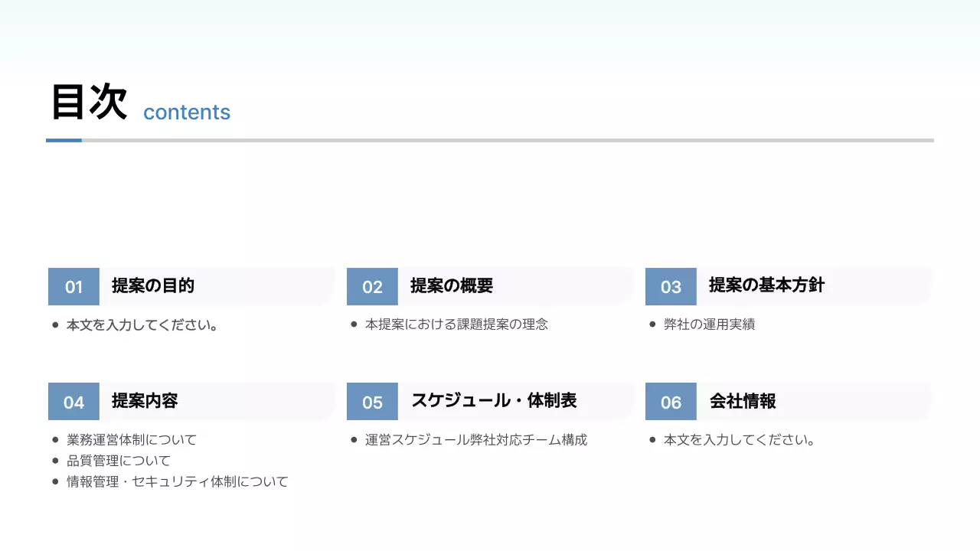Screen dimensions: 980x551
Task: Click the 情報管理・セキュリティ体制について list item
Action: point(176,481)
